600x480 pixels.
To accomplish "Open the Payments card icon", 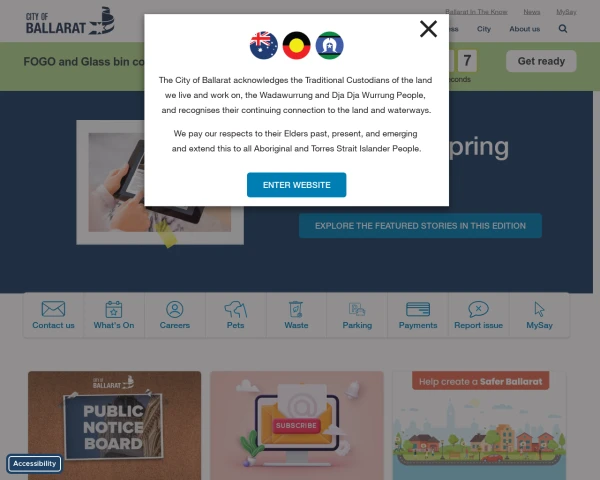I will click(418, 309).
